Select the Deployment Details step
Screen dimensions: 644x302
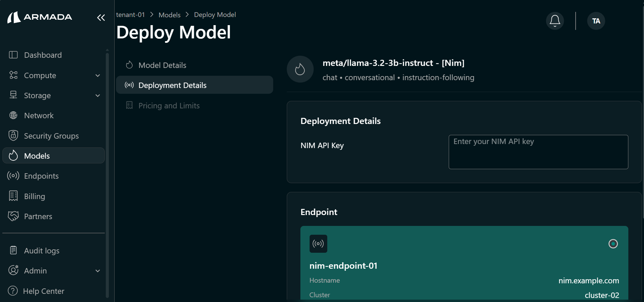[195, 85]
